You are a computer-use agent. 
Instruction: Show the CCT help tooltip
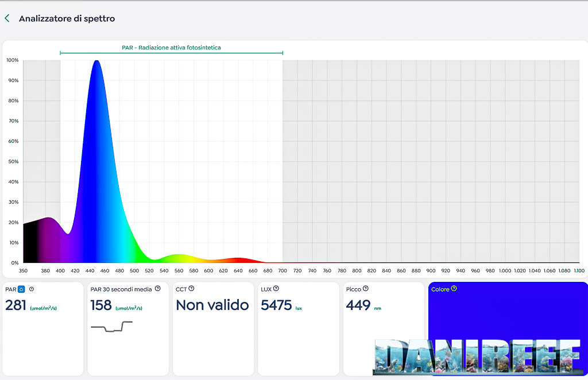click(x=191, y=289)
